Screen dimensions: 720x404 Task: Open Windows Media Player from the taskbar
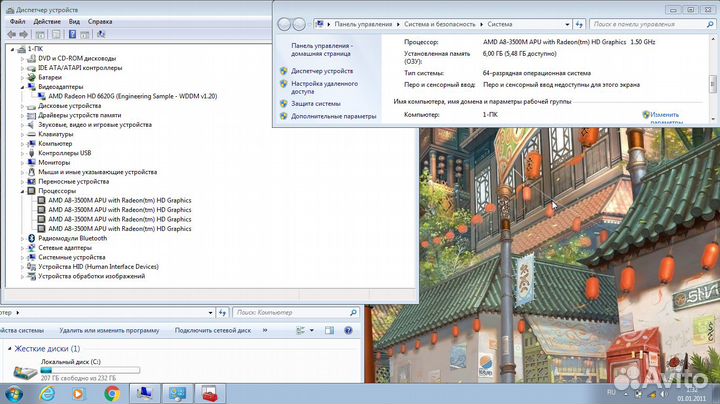click(78, 393)
